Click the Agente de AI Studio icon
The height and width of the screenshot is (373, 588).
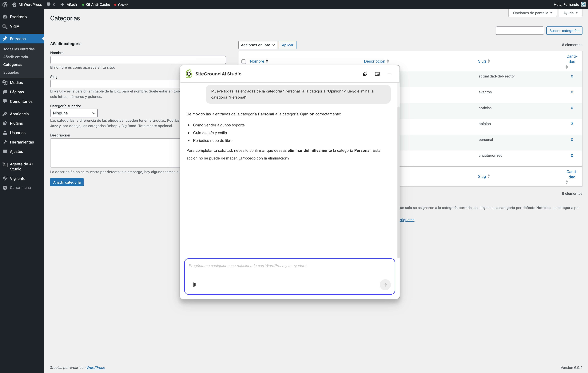click(5, 164)
